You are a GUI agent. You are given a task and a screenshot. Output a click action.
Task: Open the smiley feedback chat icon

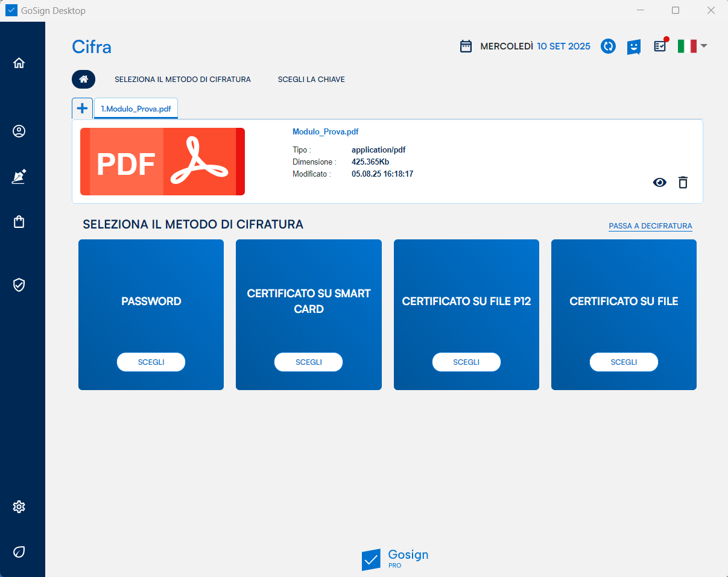point(633,46)
